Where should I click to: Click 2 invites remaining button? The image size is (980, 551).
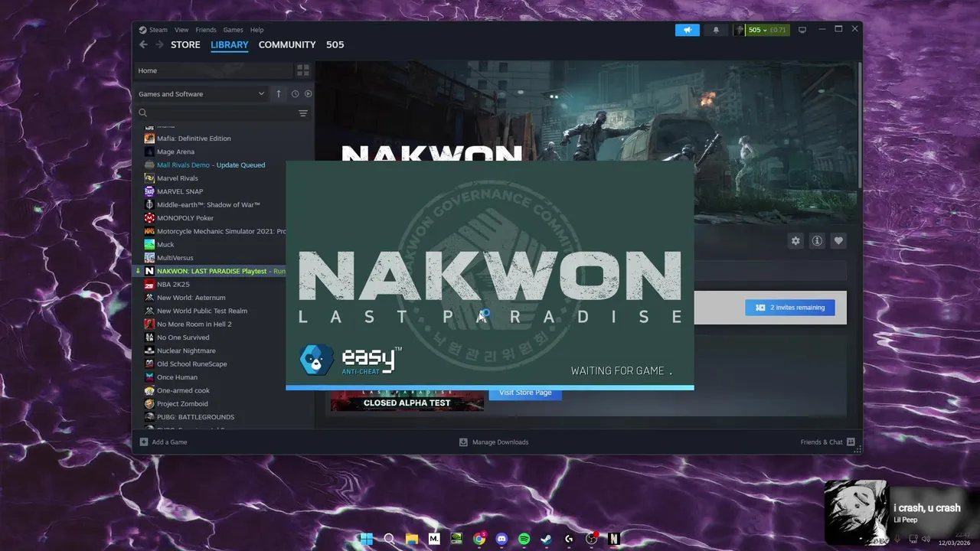(x=790, y=308)
